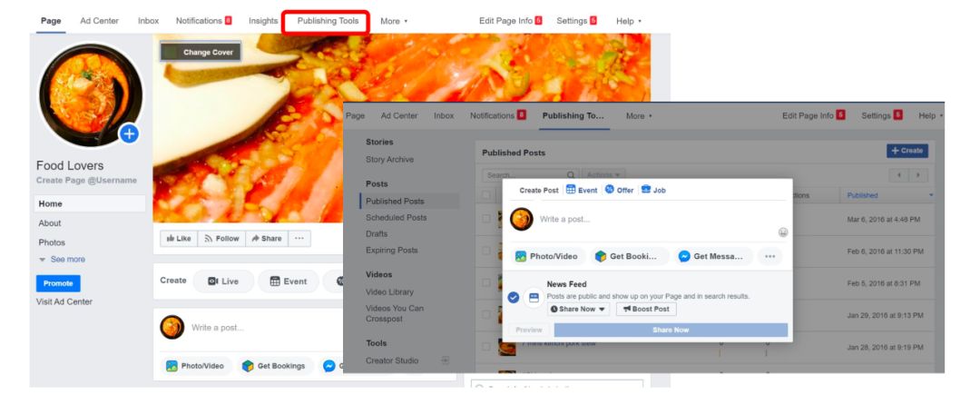Open Insights tab in the background page
The image size is (980, 405).
click(x=263, y=21)
